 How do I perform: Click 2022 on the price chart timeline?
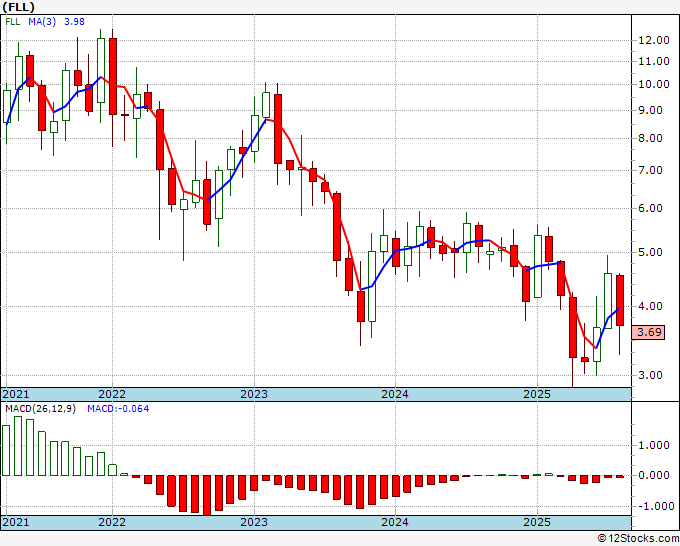click(112, 394)
